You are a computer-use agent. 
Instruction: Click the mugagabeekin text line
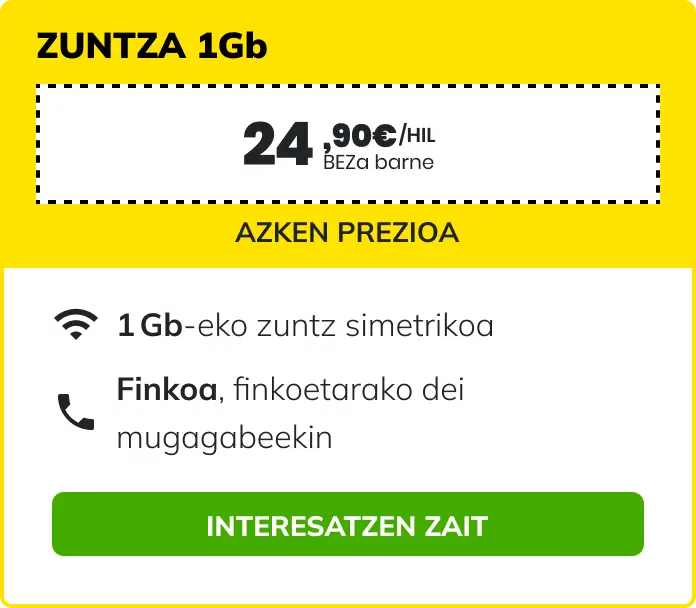[x=224, y=438]
